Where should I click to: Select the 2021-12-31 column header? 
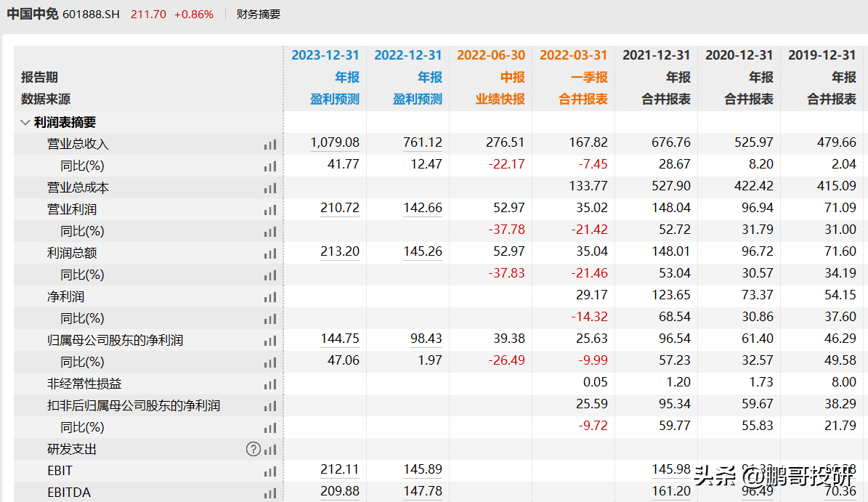[x=657, y=55]
